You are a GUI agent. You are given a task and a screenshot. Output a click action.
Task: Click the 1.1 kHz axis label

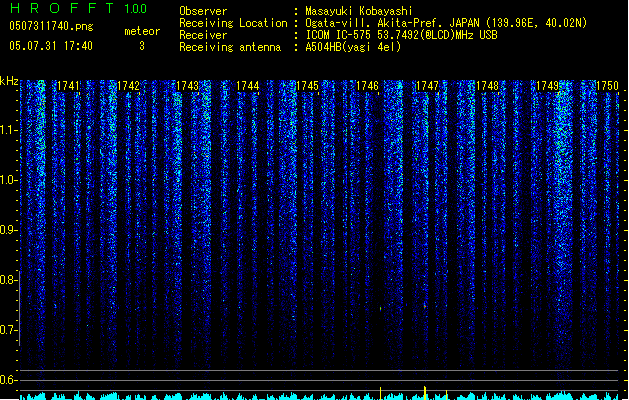(8, 130)
